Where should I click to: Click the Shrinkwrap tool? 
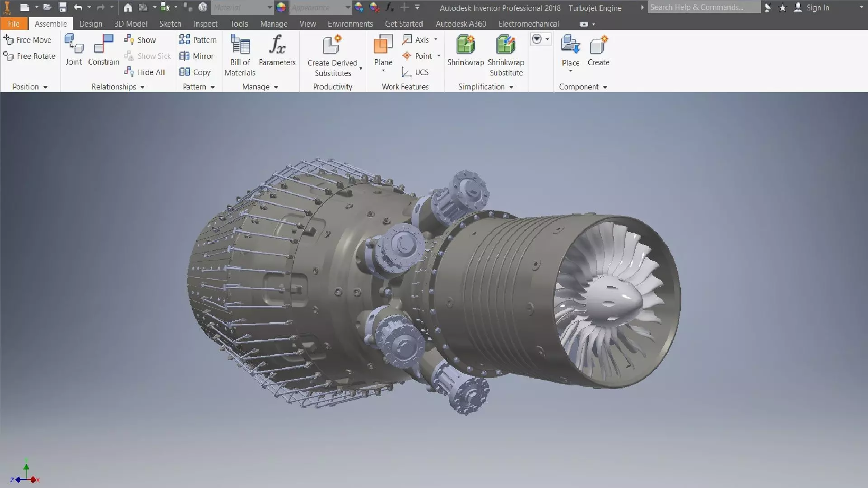click(466, 50)
